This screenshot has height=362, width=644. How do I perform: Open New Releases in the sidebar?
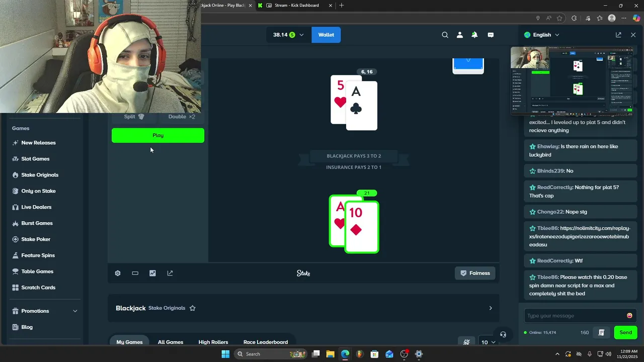click(38, 143)
